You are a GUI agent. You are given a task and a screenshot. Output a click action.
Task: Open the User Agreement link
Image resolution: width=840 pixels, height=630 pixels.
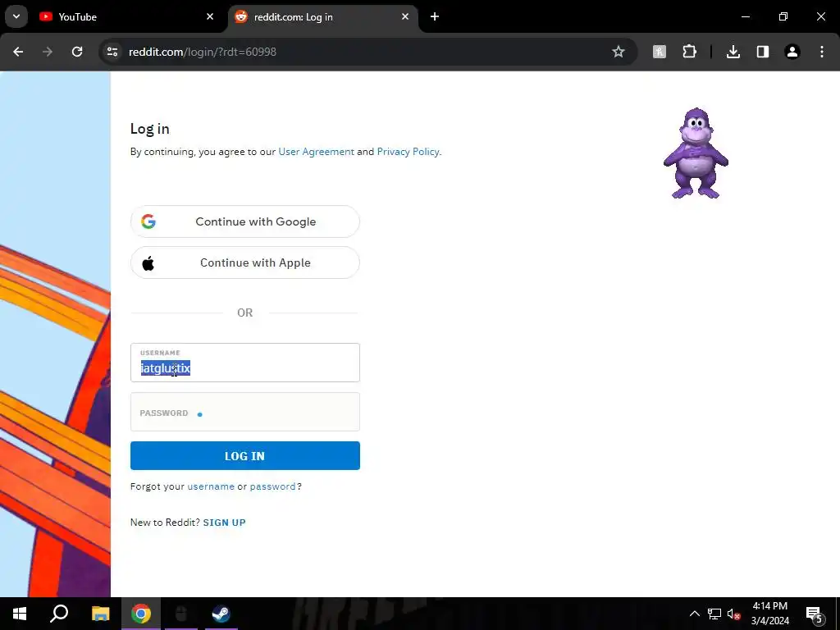(316, 152)
